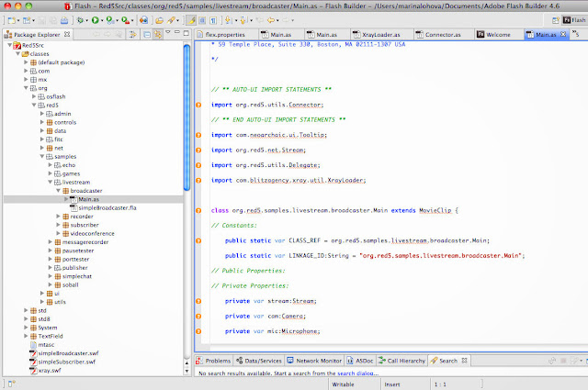Expand the com package node

pyautogui.click(x=26, y=71)
